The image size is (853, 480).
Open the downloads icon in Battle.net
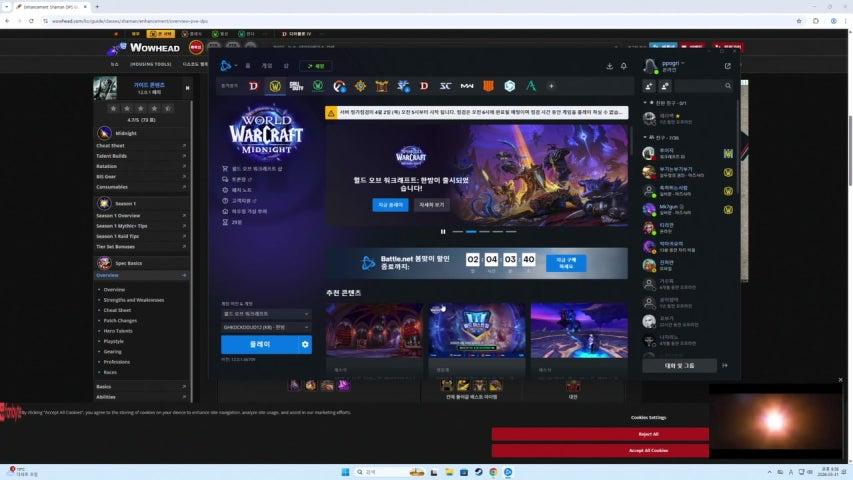609,66
